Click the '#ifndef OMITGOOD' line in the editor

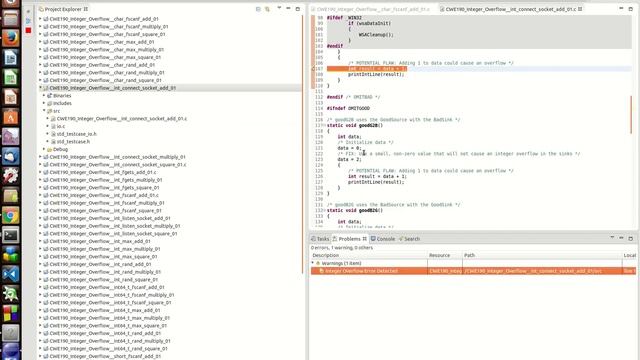pos(348,108)
